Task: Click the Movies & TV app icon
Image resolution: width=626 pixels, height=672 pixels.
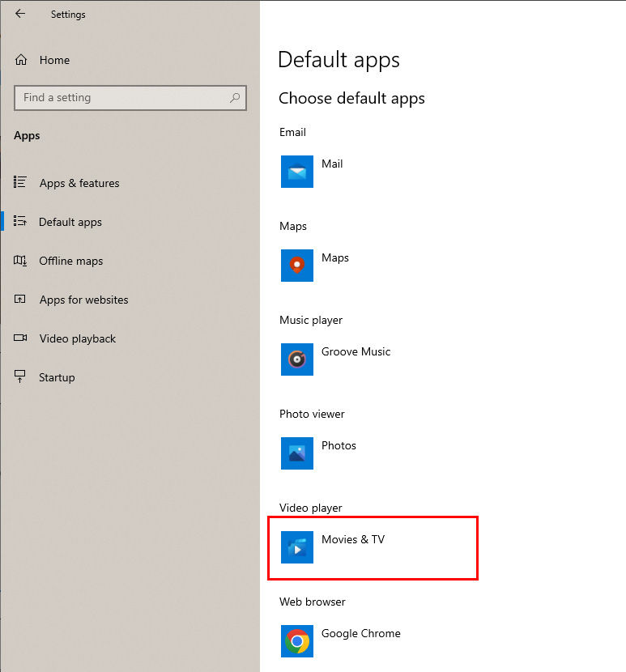Action: point(297,547)
